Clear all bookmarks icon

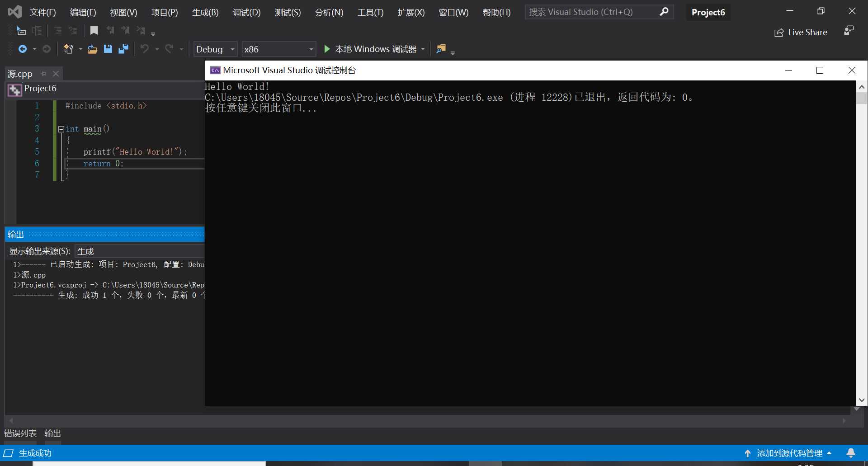(x=141, y=30)
